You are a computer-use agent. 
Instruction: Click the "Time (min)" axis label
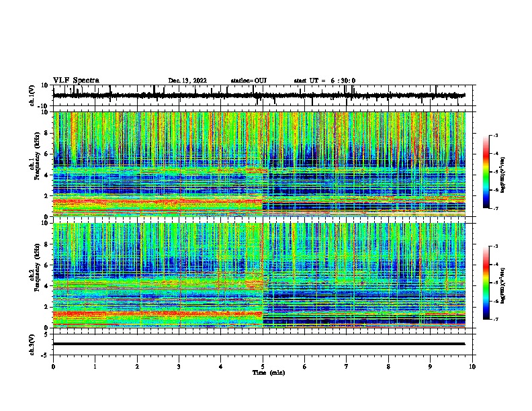pos(269,373)
